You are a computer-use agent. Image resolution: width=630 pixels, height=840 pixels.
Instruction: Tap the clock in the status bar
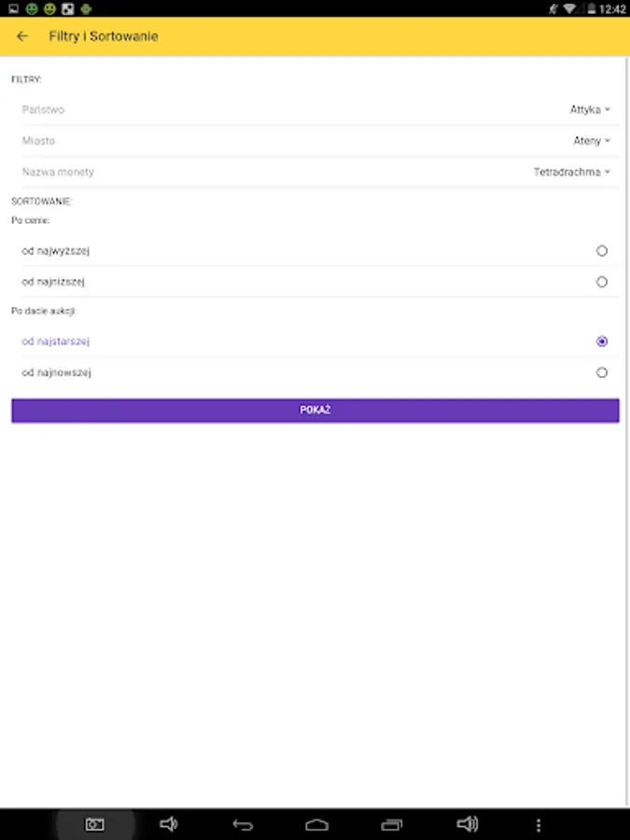click(x=612, y=8)
